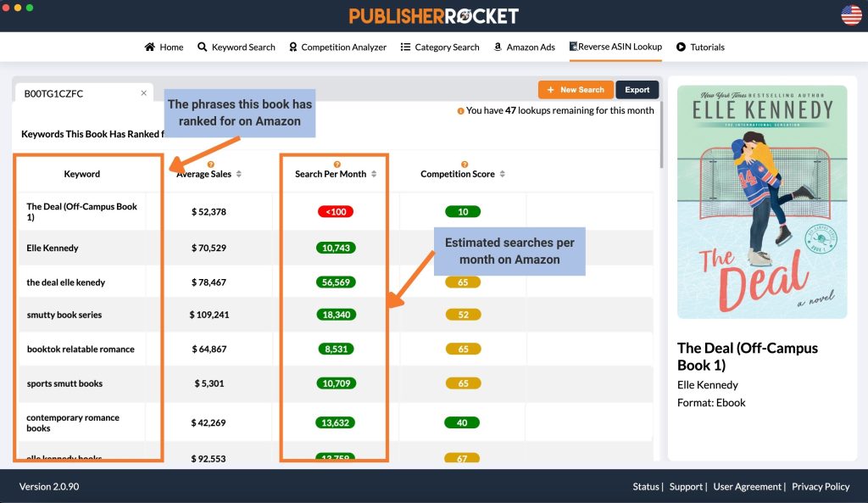
Task: Click The Deal book cover thumbnail
Action: [762, 202]
